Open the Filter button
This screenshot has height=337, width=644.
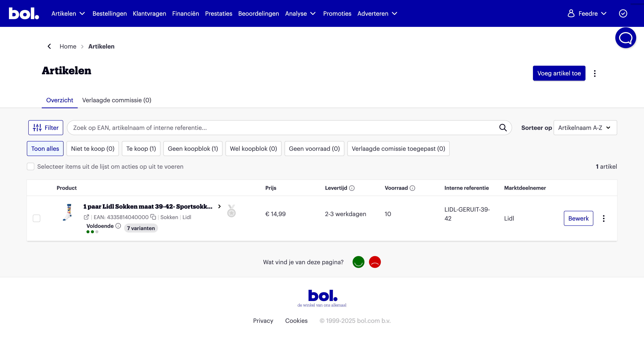pyautogui.click(x=45, y=128)
